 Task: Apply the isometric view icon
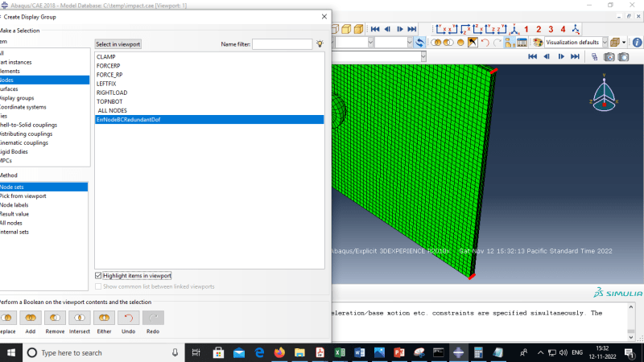point(514,29)
